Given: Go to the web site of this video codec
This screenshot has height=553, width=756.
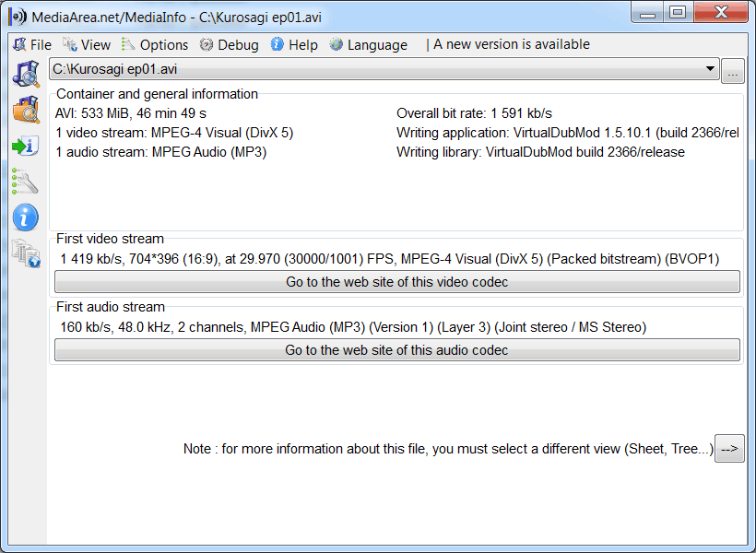Looking at the screenshot, I should (x=396, y=281).
